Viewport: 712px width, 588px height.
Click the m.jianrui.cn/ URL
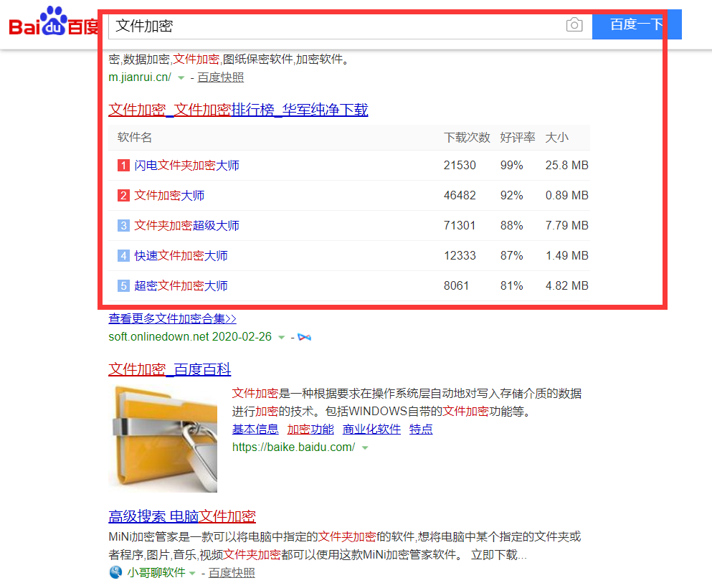click(x=140, y=77)
